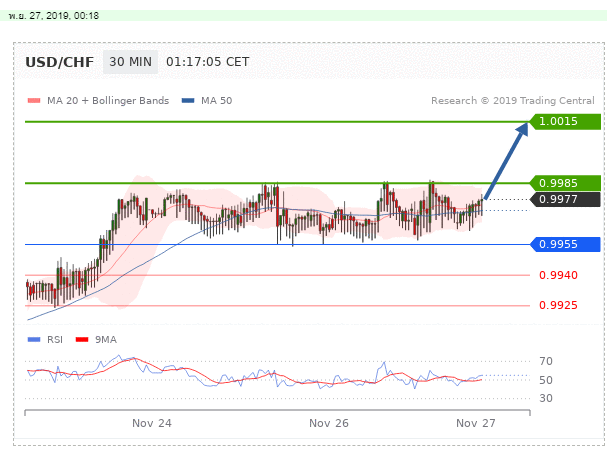Click the 0.9955 pivot price tag
Viewport: 607px width, 452px height.
565,245
